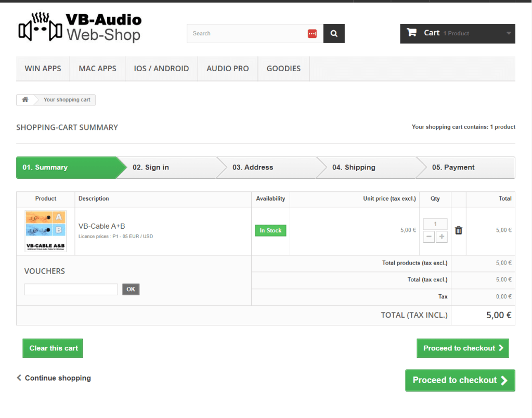Expand the Cart dropdown arrow
The height and width of the screenshot is (418, 532).
click(x=509, y=33)
